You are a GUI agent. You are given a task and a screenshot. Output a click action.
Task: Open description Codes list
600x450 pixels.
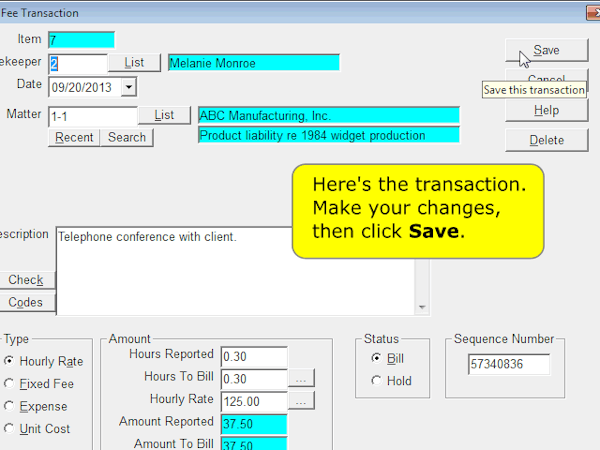[25, 302]
